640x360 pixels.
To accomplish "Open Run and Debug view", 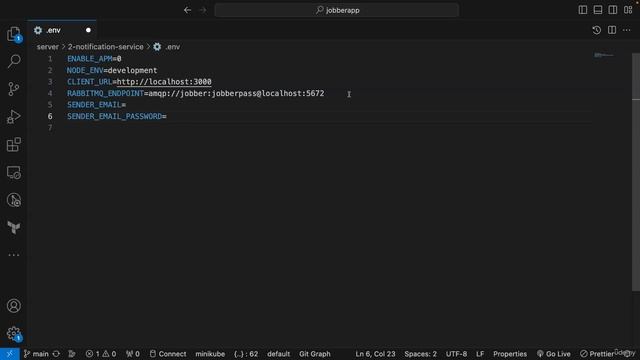I will (x=13, y=117).
